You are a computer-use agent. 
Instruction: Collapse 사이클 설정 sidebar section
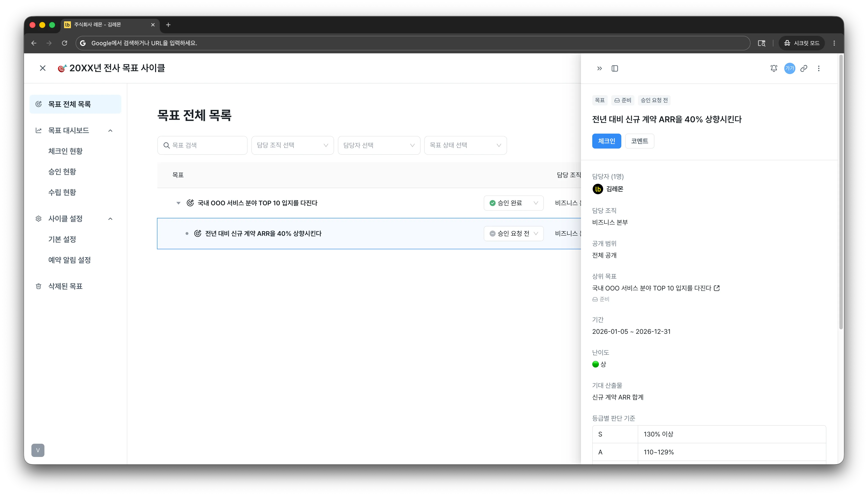(x=110, y=219)
